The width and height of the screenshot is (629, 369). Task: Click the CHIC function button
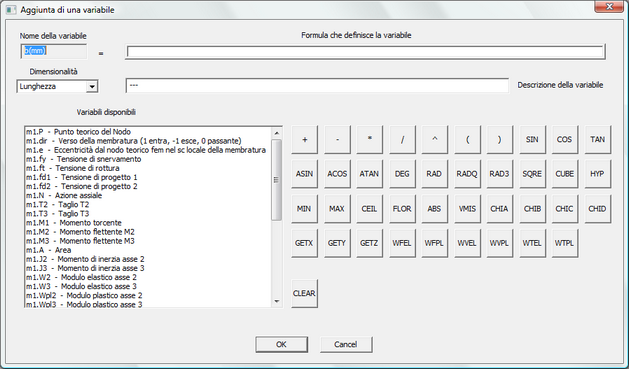[x=564, y=209]
